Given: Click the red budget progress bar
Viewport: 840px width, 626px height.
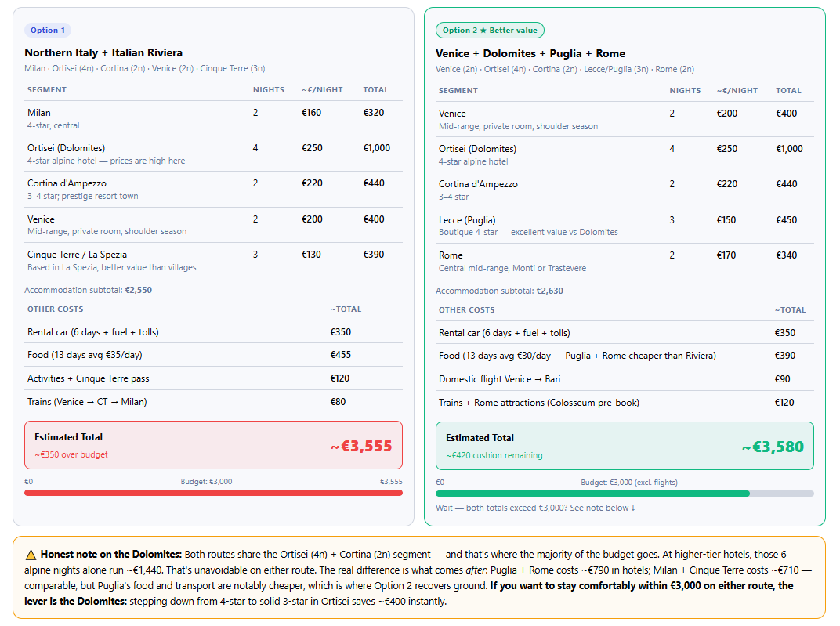Looking at the screenshot, I should (x=213, y=493).
